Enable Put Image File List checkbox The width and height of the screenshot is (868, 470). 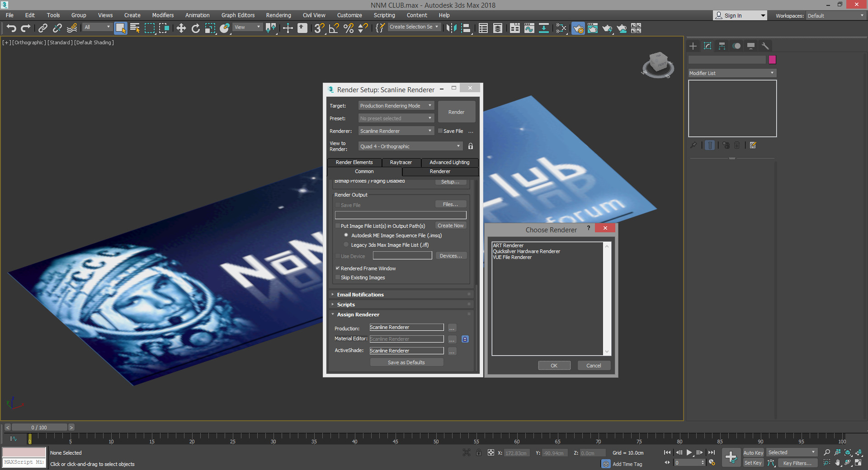click(337, 226)
